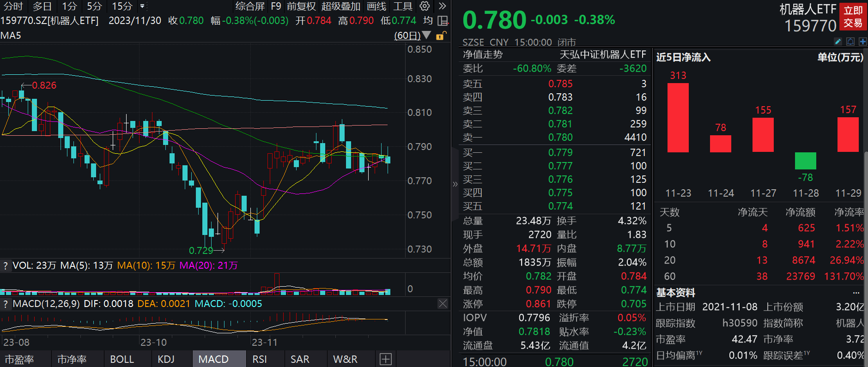This screenshot has height=367, width=868.
Task: Click the 买五 price 0.774
Action: tap(560, 206)
